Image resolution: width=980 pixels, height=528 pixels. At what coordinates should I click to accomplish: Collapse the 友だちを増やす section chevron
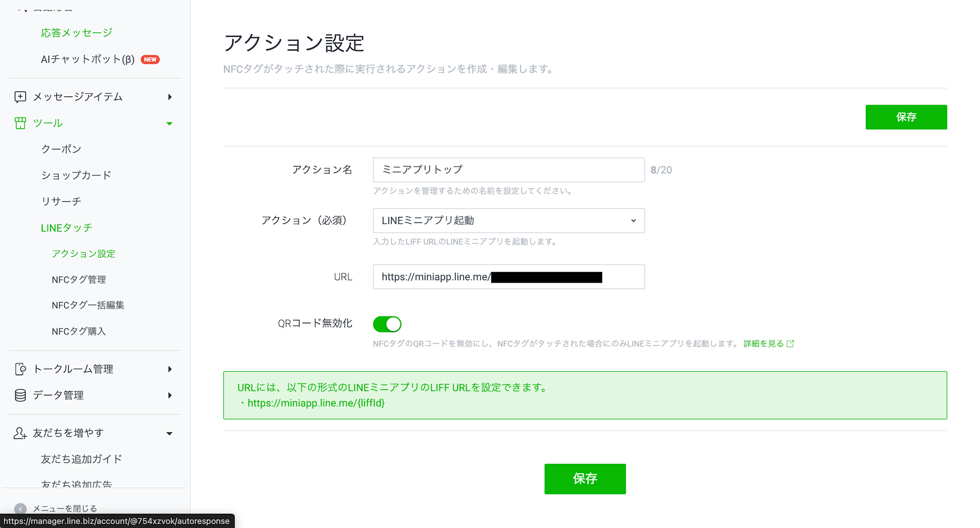[170, 433]
